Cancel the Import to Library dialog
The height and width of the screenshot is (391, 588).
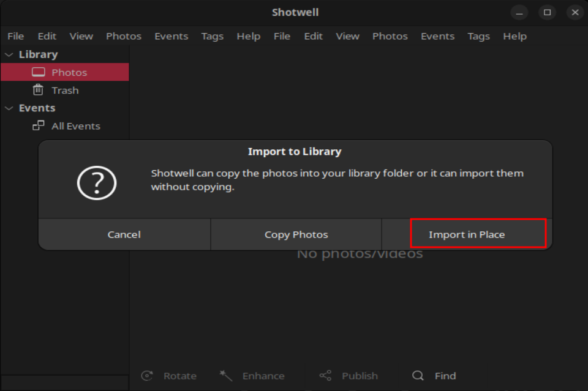tap(124, 234)
